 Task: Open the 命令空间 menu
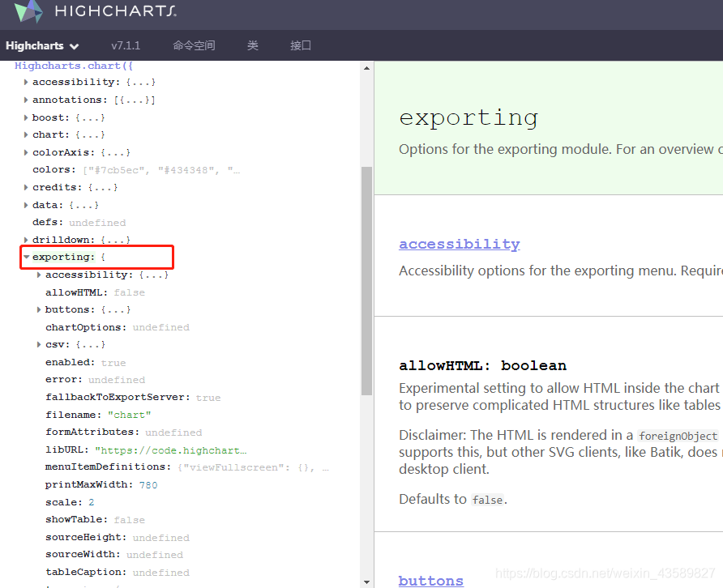point(194,45)
